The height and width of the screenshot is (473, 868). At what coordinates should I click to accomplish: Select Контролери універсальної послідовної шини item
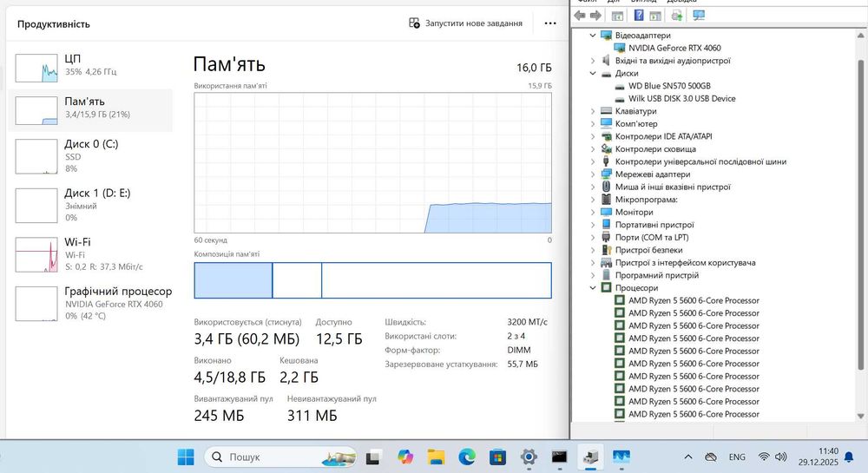(700, 161)
